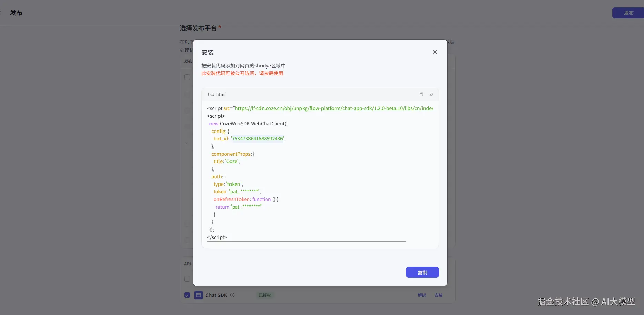The width and height of the screenshot is (644, 315).
Task: Click the html language label
Action: point(221,94)
